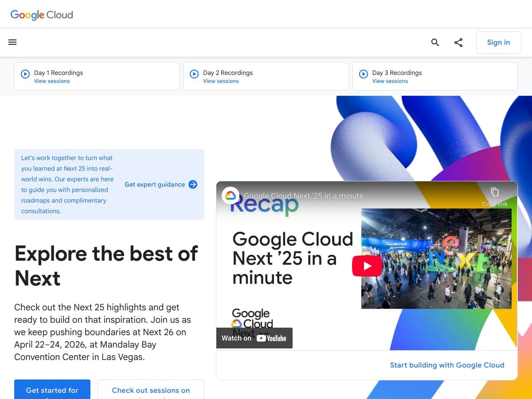This screenshot has width=532, height=399.
Task: Click the Google Cloud logo
Action: pyautogui.click(x=42, y=15)
